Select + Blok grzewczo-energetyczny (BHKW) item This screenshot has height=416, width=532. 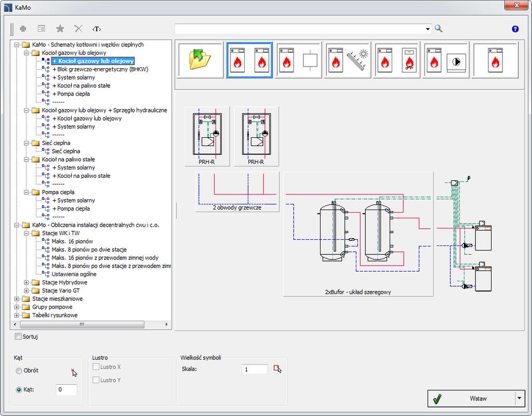100,69
